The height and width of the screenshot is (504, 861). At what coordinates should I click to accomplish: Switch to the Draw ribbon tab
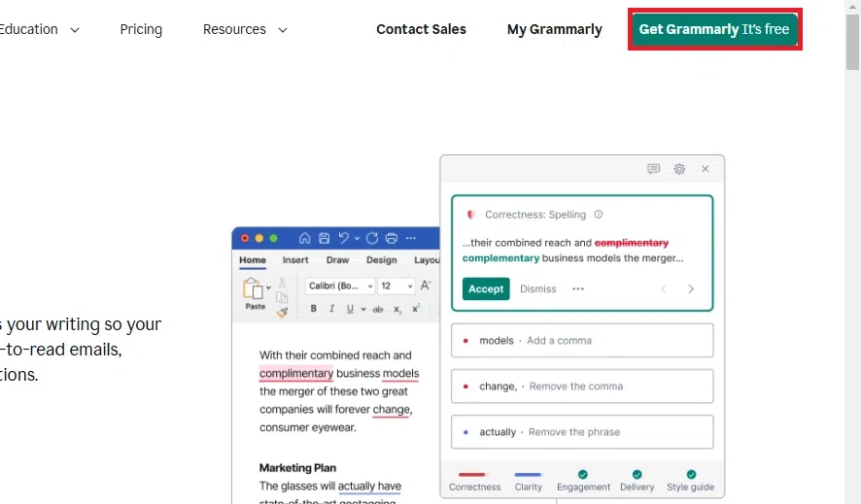click(x=338, y=260)
